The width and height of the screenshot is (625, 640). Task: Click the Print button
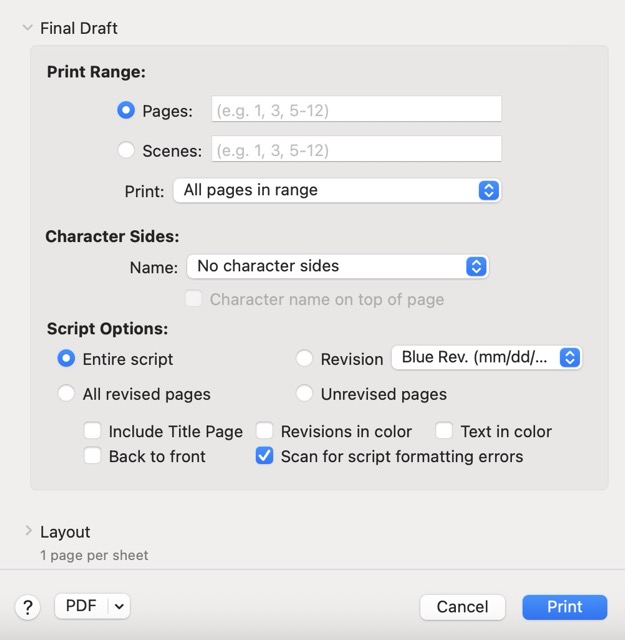(564, 606)
